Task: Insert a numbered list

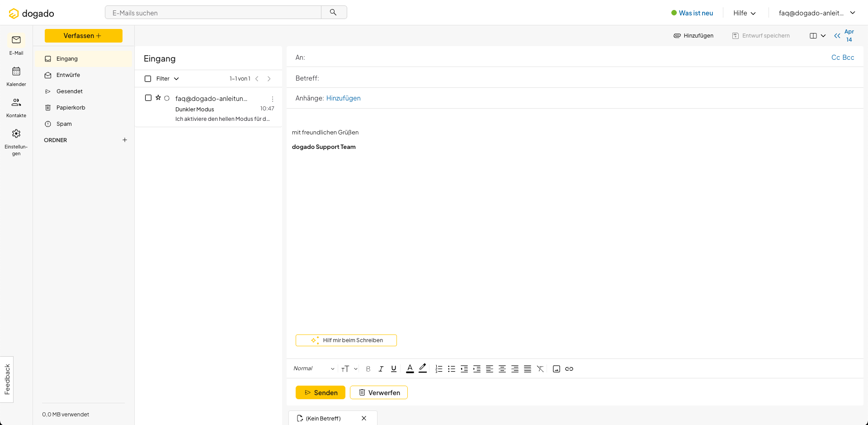Action: tap(439, 369)
